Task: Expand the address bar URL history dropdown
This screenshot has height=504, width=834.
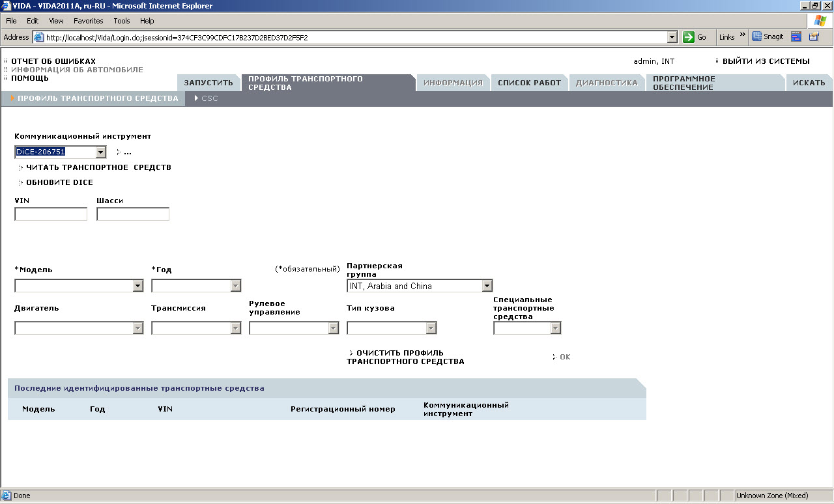Action: [x=672, y=37]
